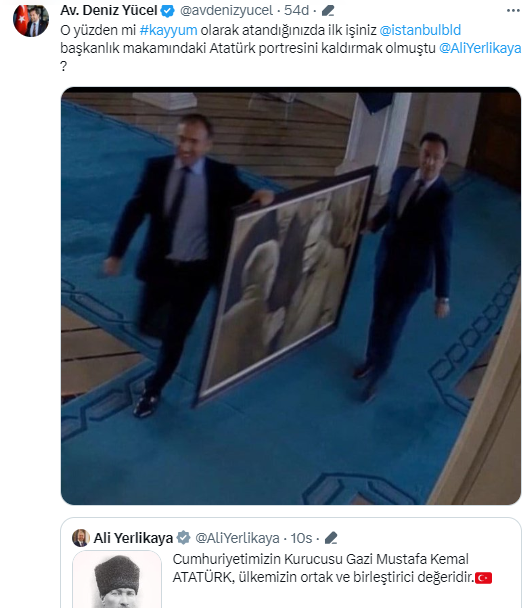Click the @avdenizyucel handle

pyautogui.click(x=226, y=10)
